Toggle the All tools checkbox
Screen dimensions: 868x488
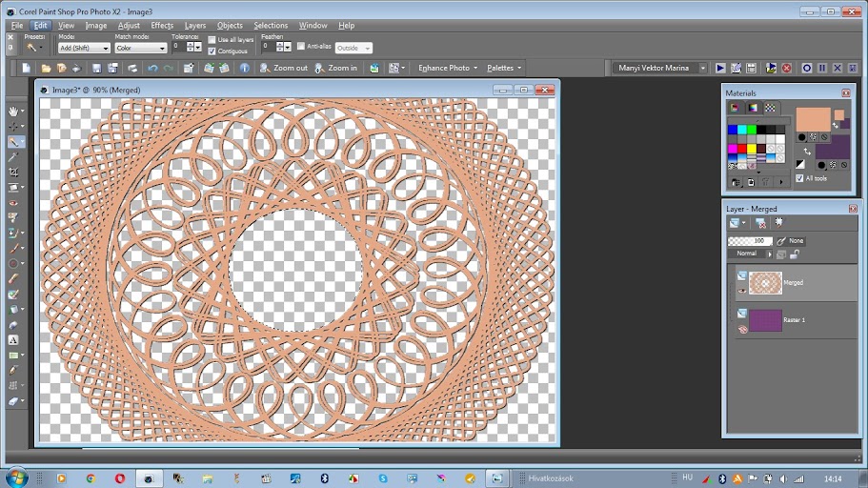coord(799,178)
